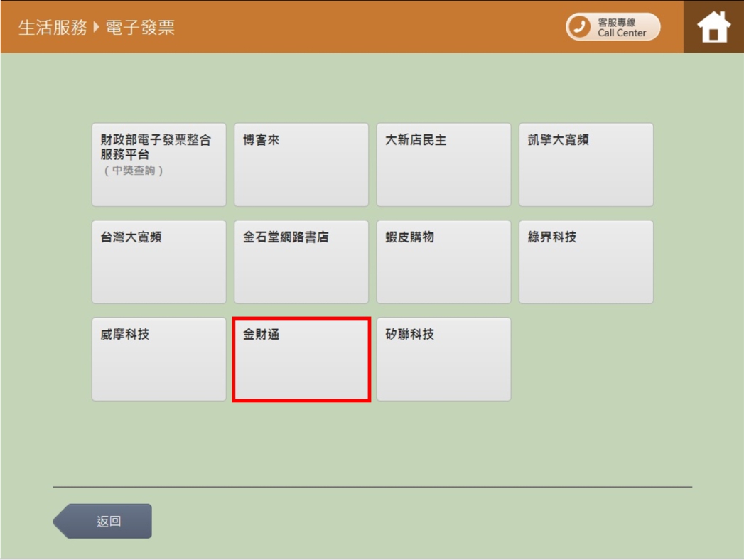This screenshot has height=560, width=744.
Task: Open 矽聯科技 invoice service
Action: click(x=443, y=358)
